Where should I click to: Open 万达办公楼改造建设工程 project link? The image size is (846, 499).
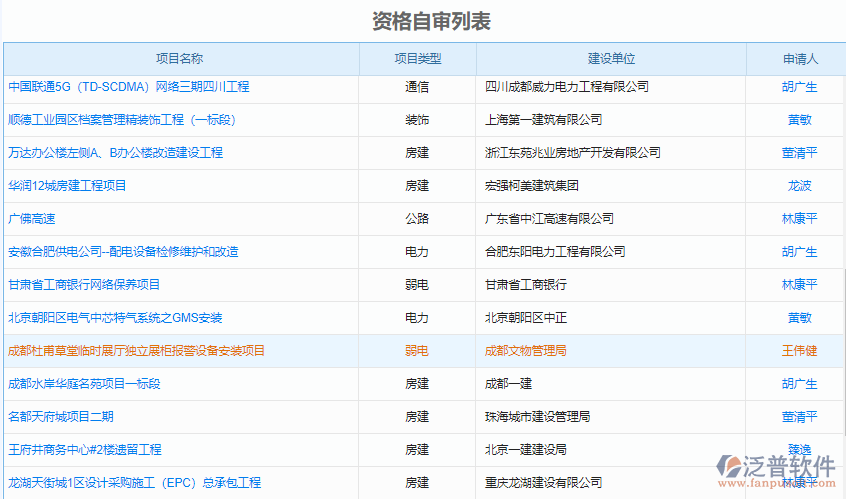point(115,153)
